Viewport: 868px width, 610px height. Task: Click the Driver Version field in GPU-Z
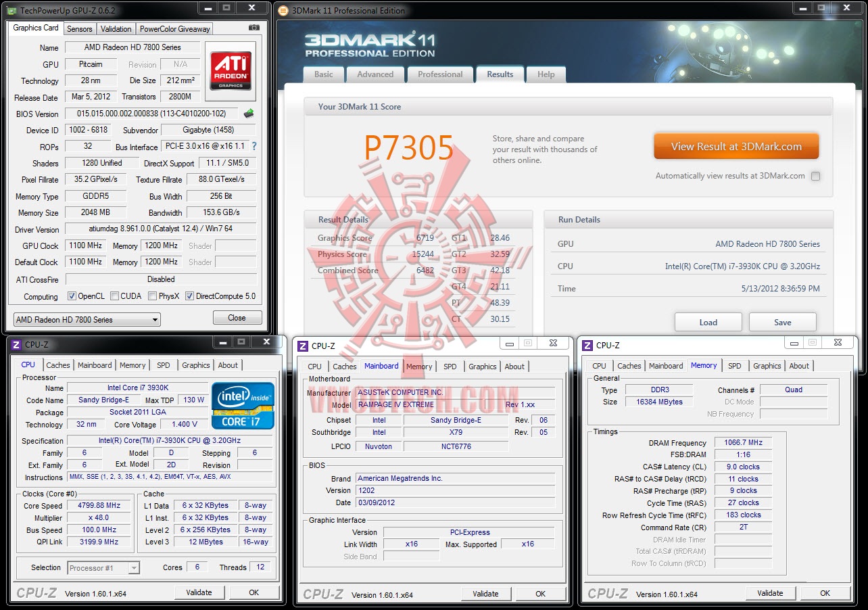[x=161, y=229]
